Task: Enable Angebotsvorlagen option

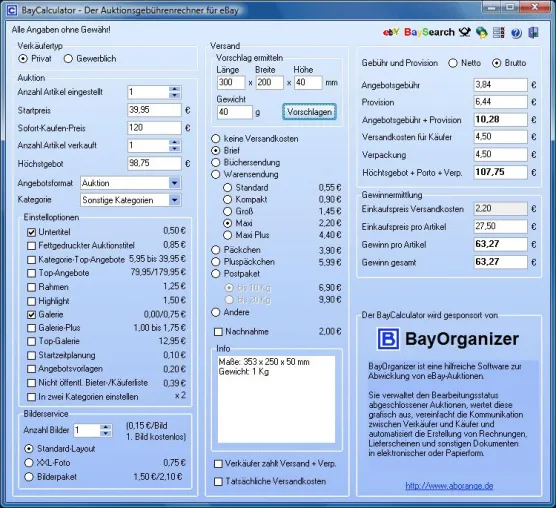Action: (x=32, y=369)
